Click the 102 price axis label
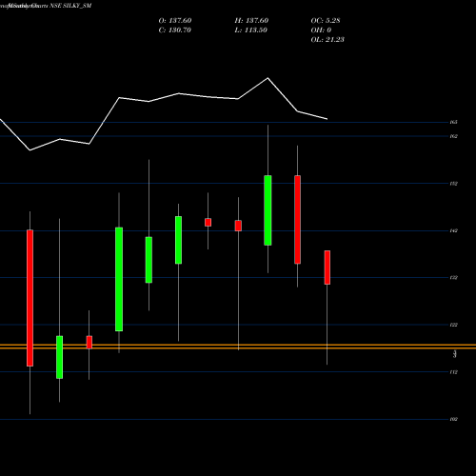This screenshot has width=476, height=476. (x=454, y=419)
